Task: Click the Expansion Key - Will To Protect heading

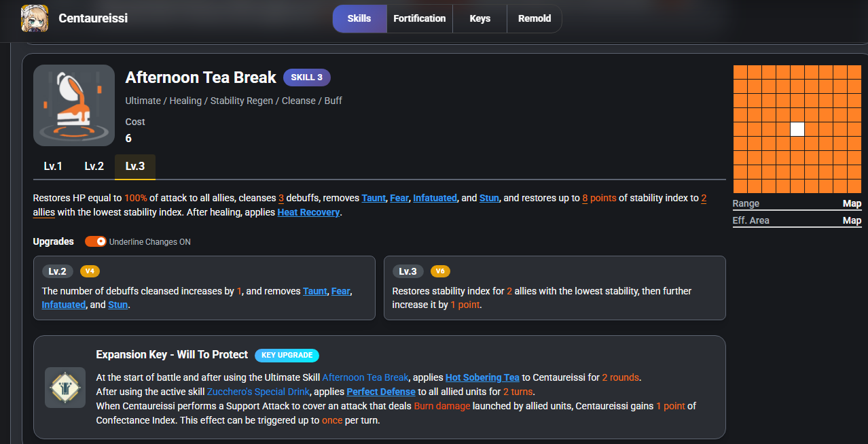Action: [172, 355]
